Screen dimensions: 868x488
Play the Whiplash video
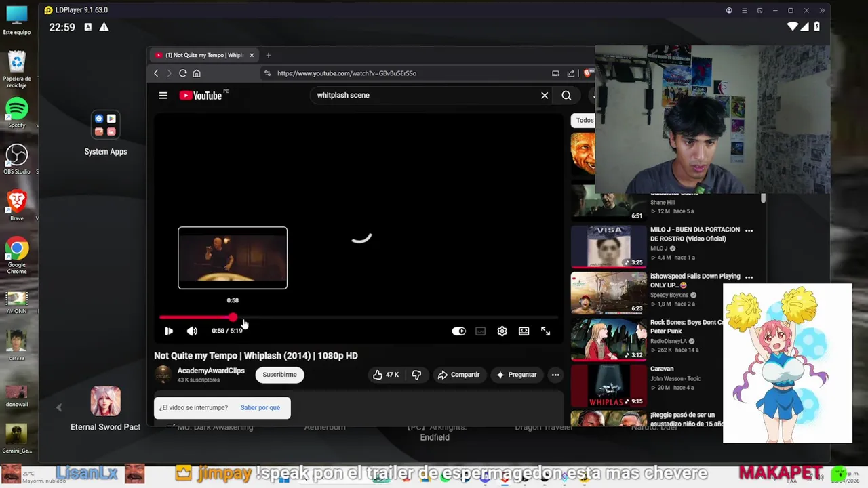(169, 331)
